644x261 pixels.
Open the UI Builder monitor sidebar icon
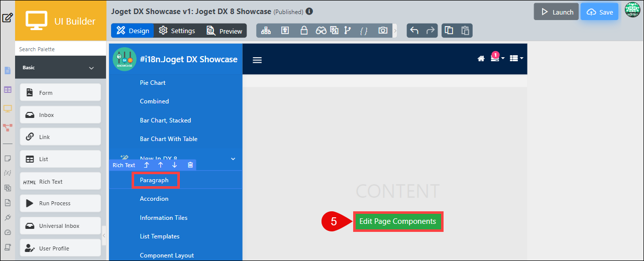[x=8, y=108]
